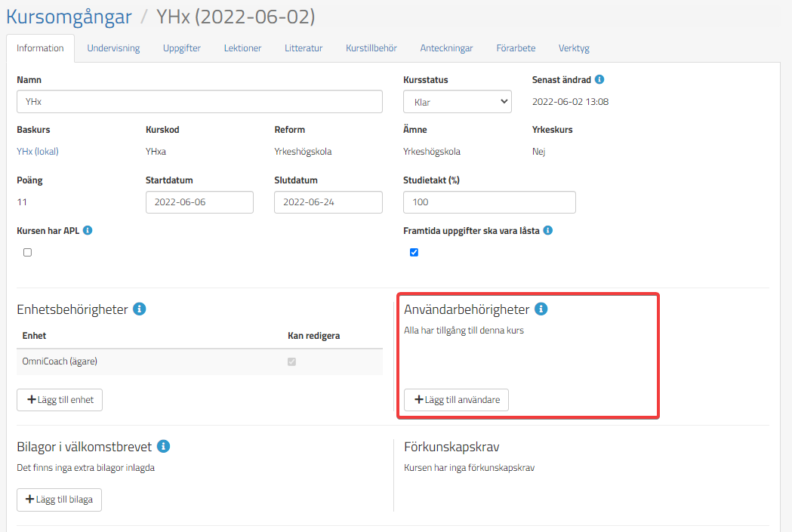Viewport: 792px width, 532px height.
Task: Enable the Kursen har APL checkbox
Action: coord(28,252)
